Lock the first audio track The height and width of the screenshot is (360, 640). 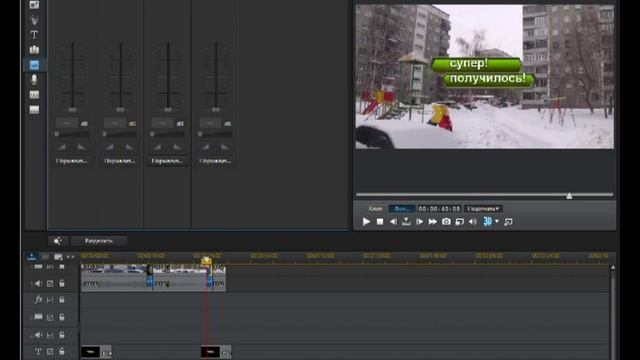62,283
